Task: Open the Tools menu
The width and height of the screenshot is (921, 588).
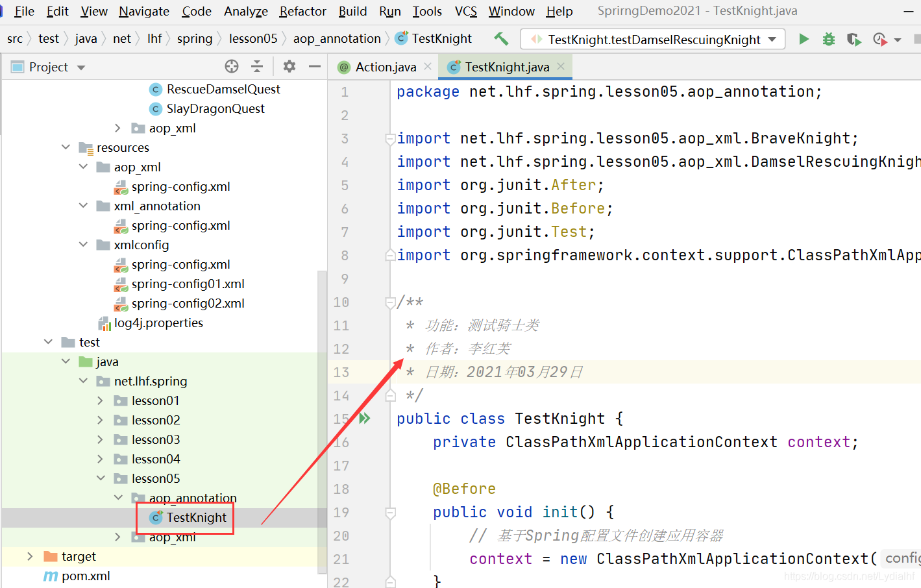Action: (427, 11)
